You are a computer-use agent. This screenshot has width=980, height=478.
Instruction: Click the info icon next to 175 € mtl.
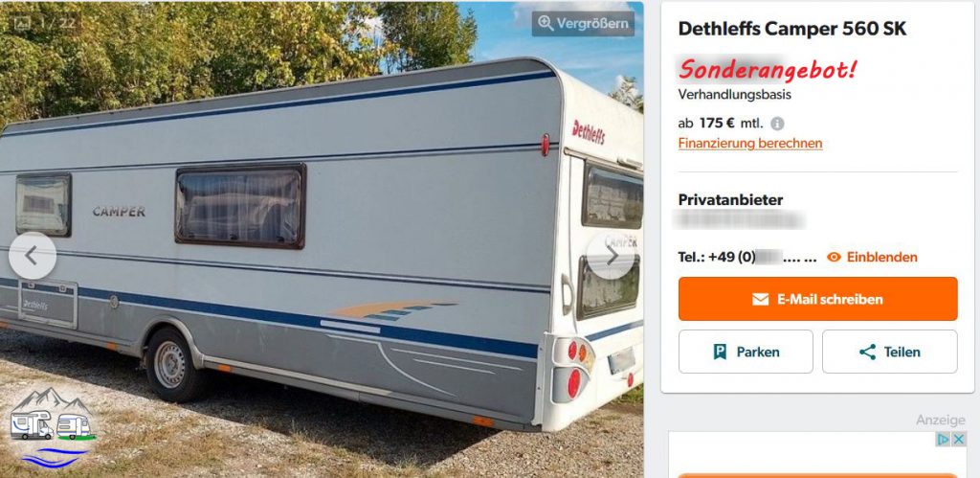point(777,124)
